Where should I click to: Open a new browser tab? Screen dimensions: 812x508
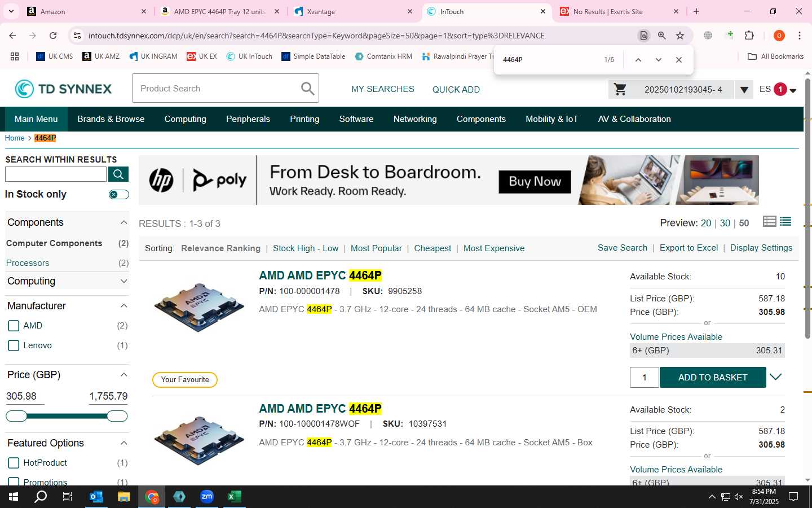[x=696, y=11]
